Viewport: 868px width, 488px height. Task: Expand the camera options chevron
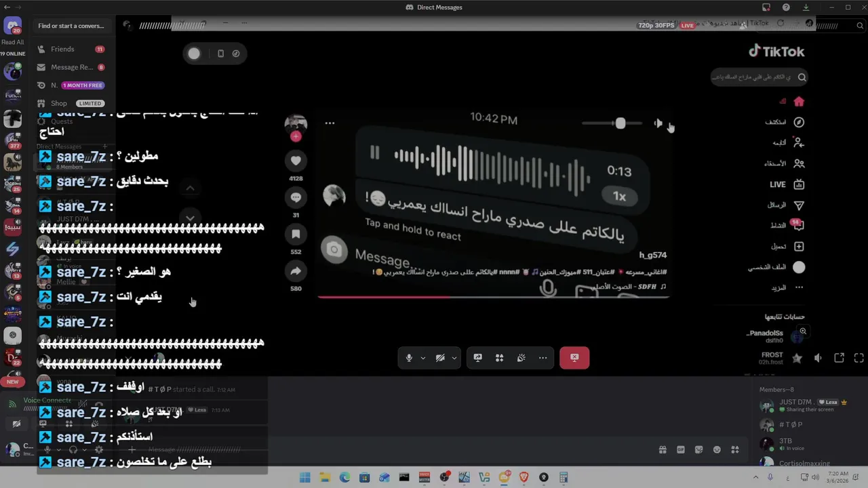[454, 358]
